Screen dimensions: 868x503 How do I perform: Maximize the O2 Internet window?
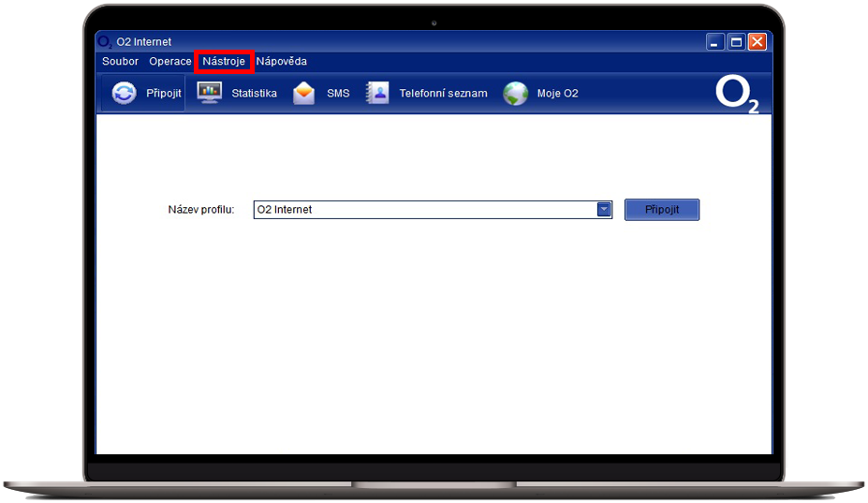[x=737, y=42]
